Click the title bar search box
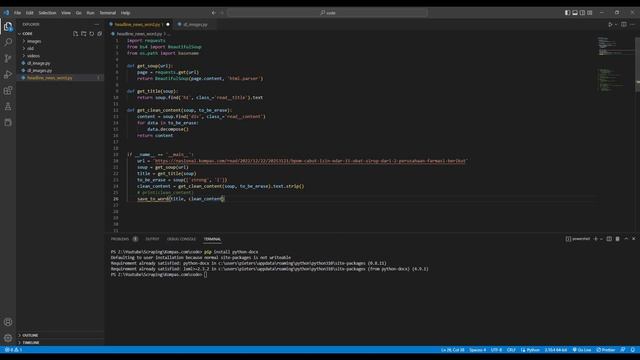 [x=328, y=13]
